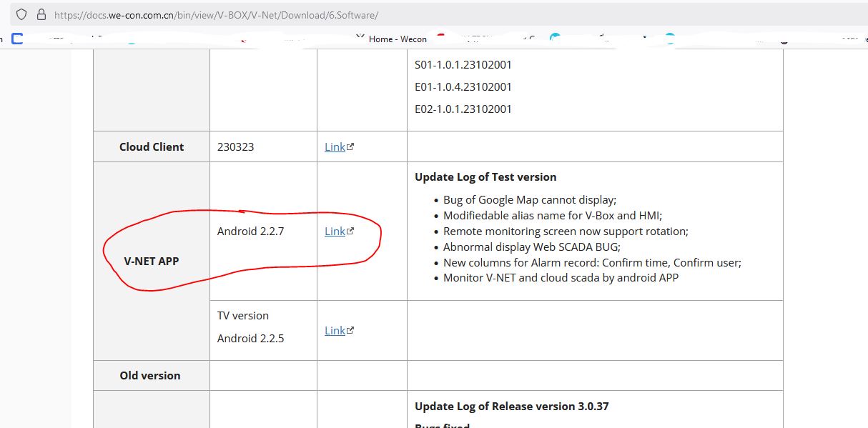
Task: Click the V-NET APP row header
Action: pyautogui.click(x=152, y=261)
